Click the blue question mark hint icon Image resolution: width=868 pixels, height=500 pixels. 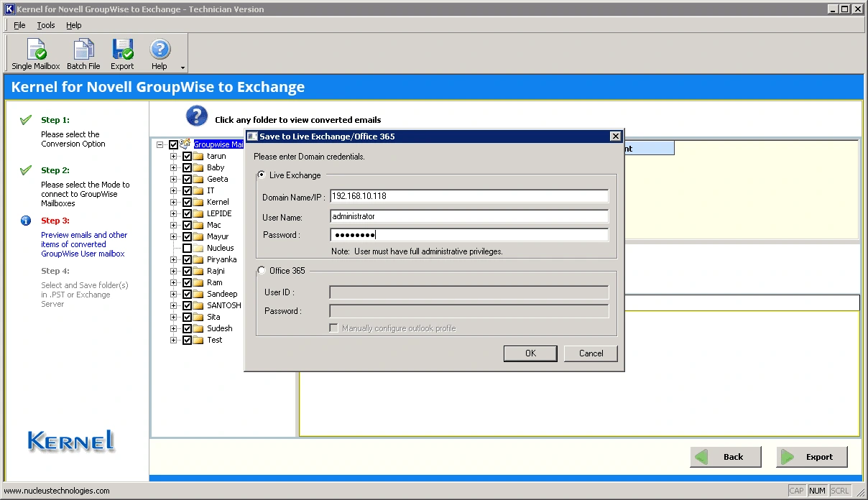pyautogui.click(x=196, y=116)
